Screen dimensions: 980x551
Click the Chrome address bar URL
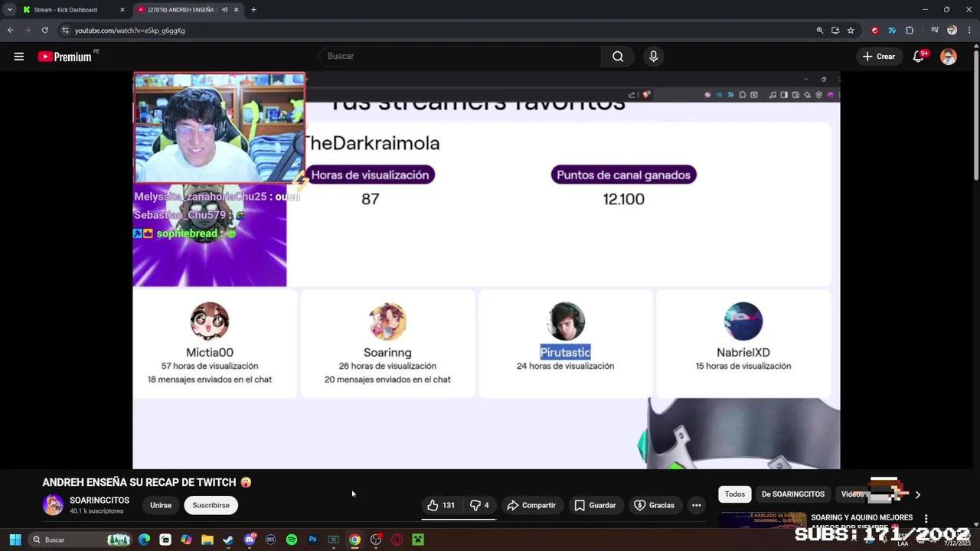click(x=130, y=31)
